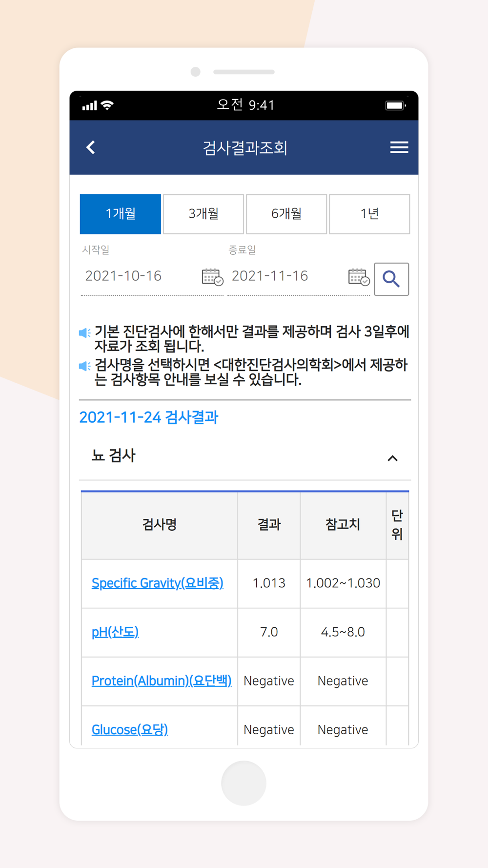Open the hamburger menu icon
The image size is (488, 868).
coord(399,147)
